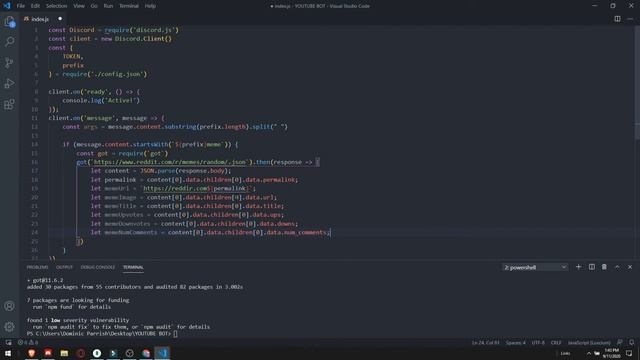Viewport: 640px width, 360px height.
Task: Change indentation via Spaces: 4
Action: click(516, 342)
